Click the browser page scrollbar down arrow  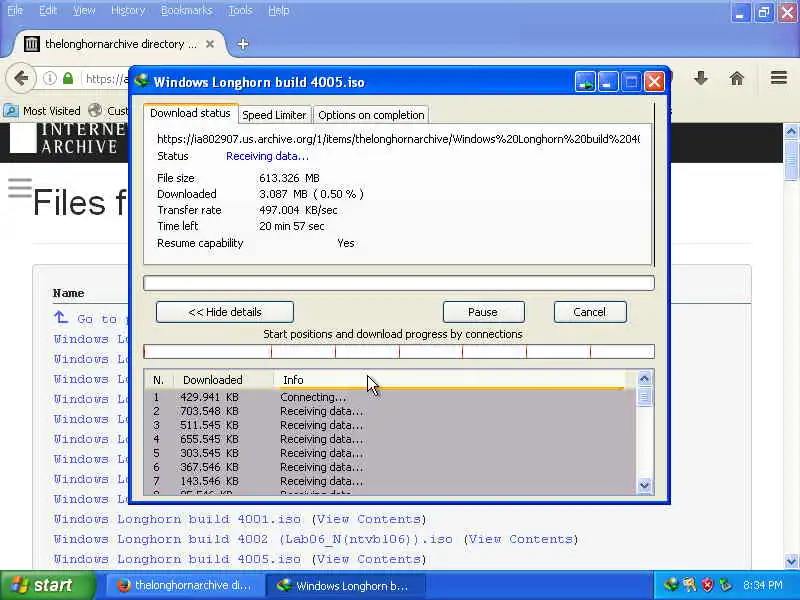click(x=791, y=561)
